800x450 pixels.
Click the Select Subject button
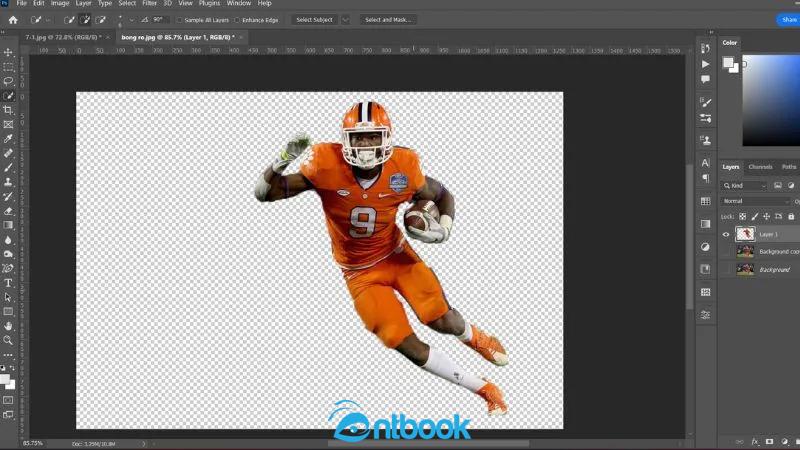[x=315, y=20]
